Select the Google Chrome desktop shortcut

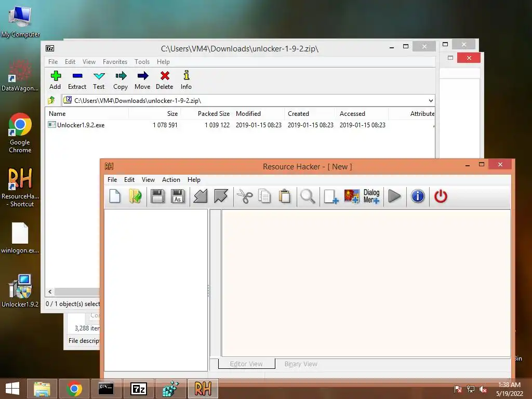click(20, 133)
